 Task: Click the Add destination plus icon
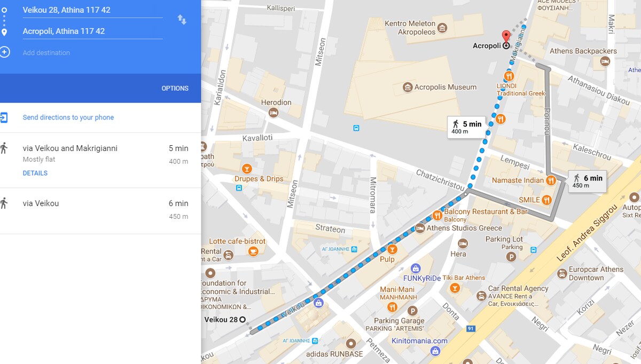5,52
